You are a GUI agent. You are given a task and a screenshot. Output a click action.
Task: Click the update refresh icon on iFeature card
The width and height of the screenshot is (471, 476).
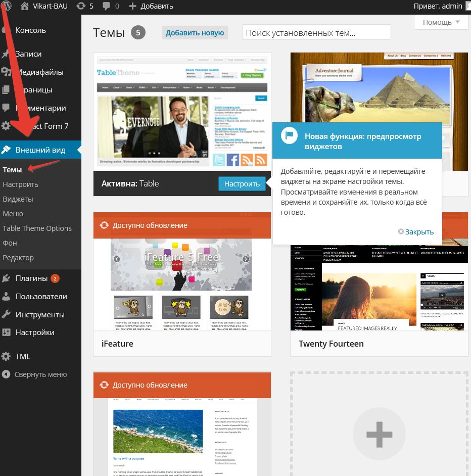[104, 225]
